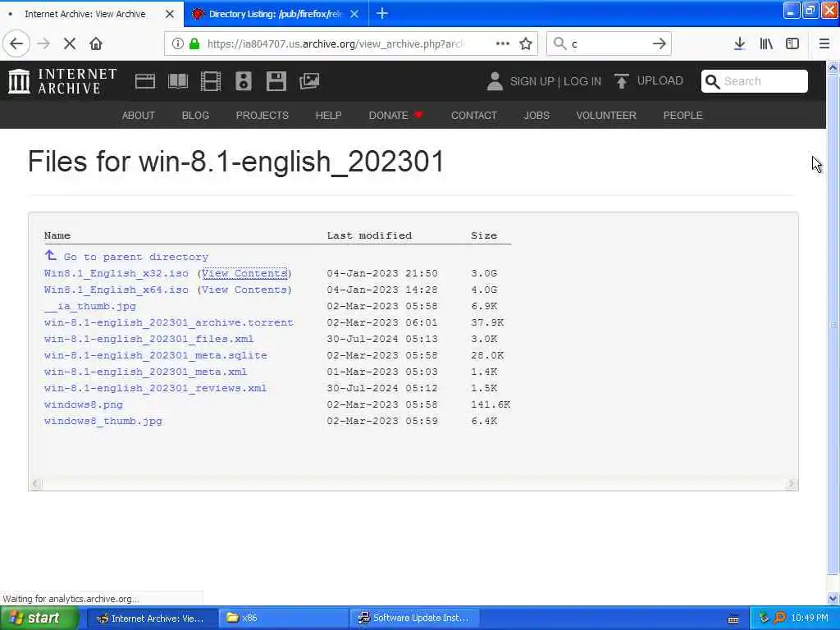
Task: Open the ABOUT menu item
Action: [x=138, y=115]
